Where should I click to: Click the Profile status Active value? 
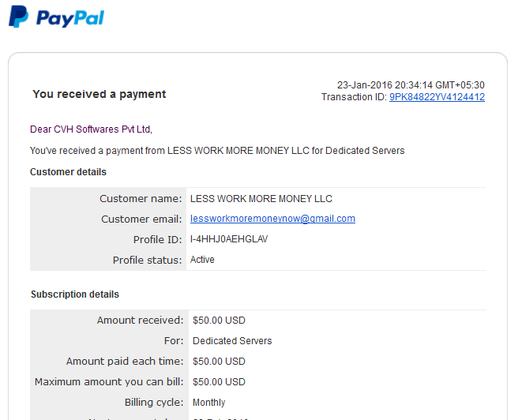[x=202, y=260]
